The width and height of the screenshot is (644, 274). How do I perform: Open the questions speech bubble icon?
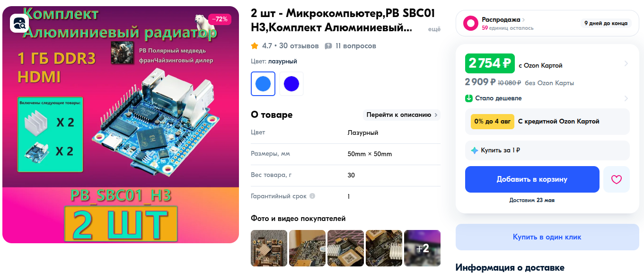pos(328,46)
